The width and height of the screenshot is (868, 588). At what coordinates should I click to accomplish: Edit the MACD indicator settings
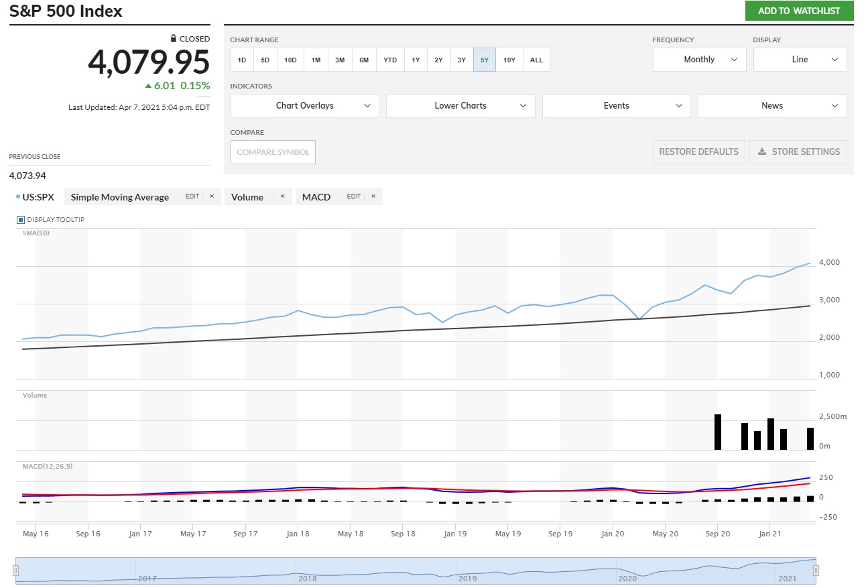(x=354, y=196)
